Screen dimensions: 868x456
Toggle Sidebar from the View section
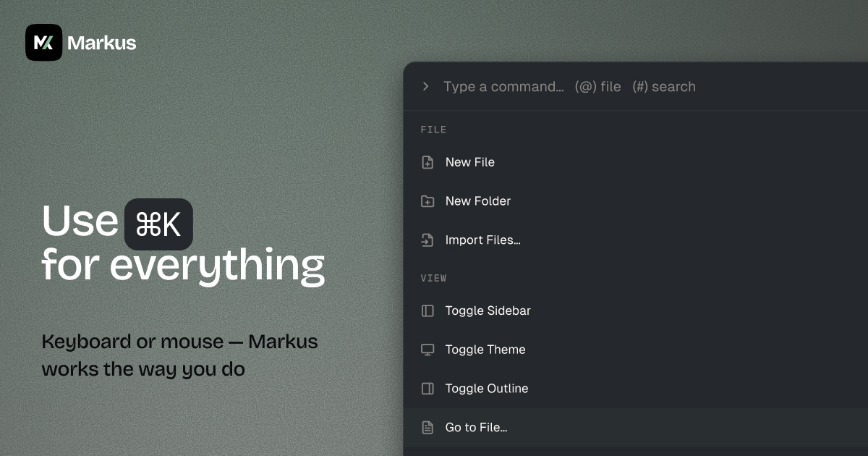[636, 311]
